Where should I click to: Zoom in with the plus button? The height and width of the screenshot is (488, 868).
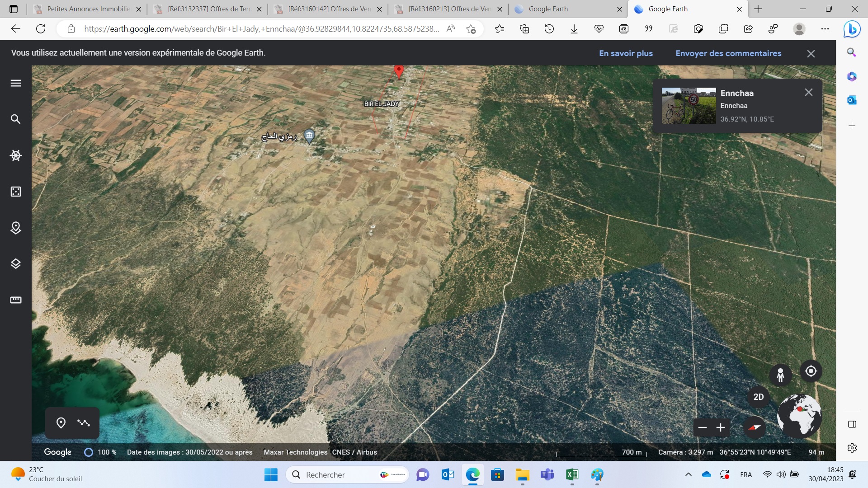pos(721,427)
